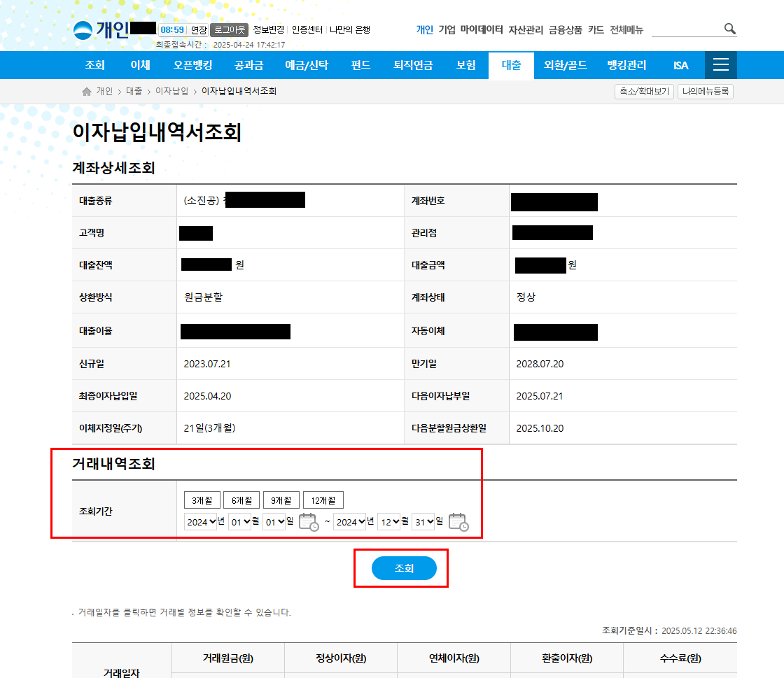Open the end day 31 dropdown
This screenshot has height=678, width=784.
point(423,521)
